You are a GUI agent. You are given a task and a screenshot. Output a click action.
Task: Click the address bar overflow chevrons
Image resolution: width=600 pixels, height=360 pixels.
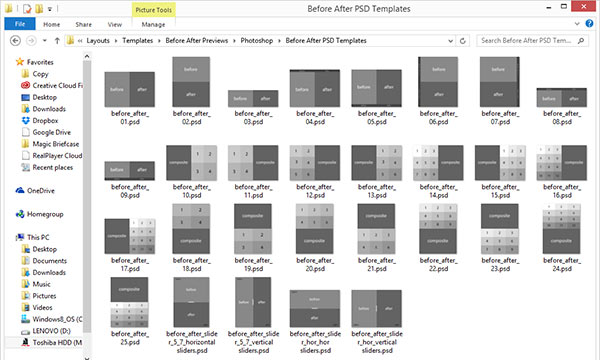(x=80, y=41)
